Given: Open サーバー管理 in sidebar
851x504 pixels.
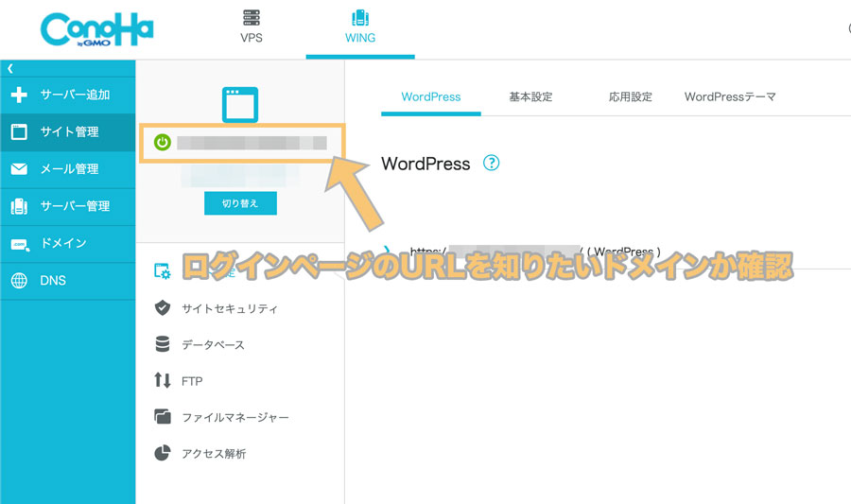Looking at the screenshot, I should tap(68, 206).
